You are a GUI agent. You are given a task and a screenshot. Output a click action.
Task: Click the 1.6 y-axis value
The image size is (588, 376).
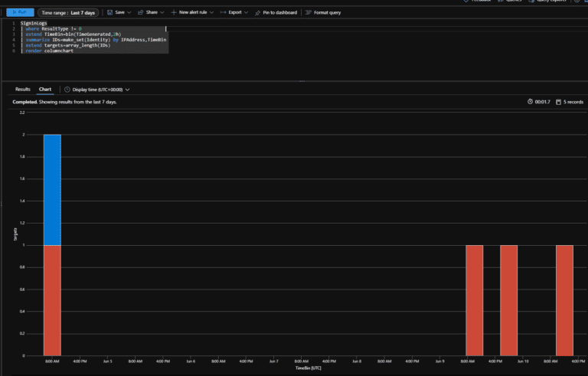point(22,179)
